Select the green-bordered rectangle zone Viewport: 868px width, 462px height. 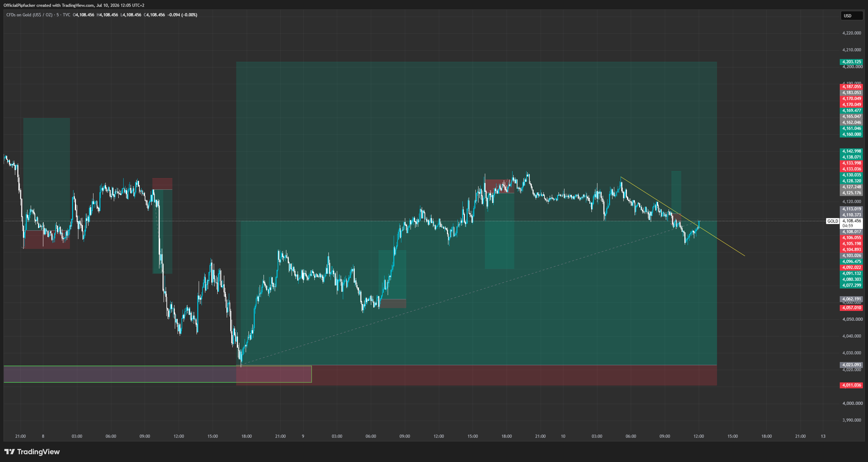(158, 374)
